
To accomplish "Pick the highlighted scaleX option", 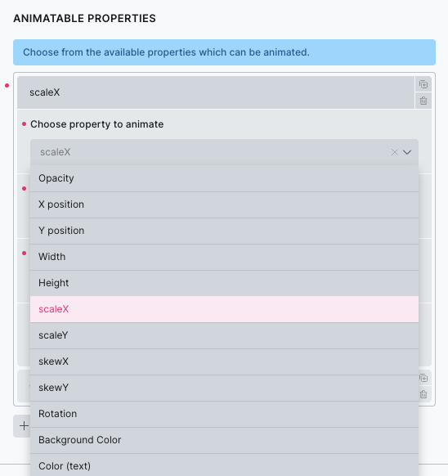I will click(x=224, y=309).
